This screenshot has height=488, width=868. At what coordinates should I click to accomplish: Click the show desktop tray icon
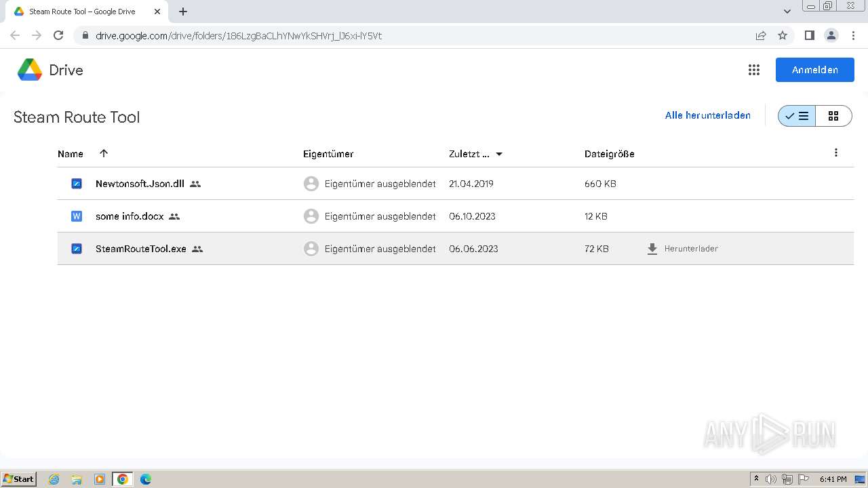(861, 479)
